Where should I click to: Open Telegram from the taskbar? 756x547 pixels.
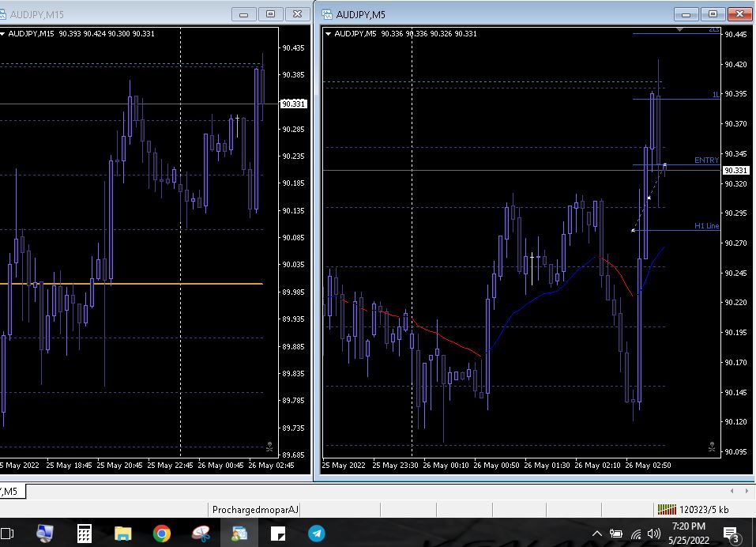[316, 534]
